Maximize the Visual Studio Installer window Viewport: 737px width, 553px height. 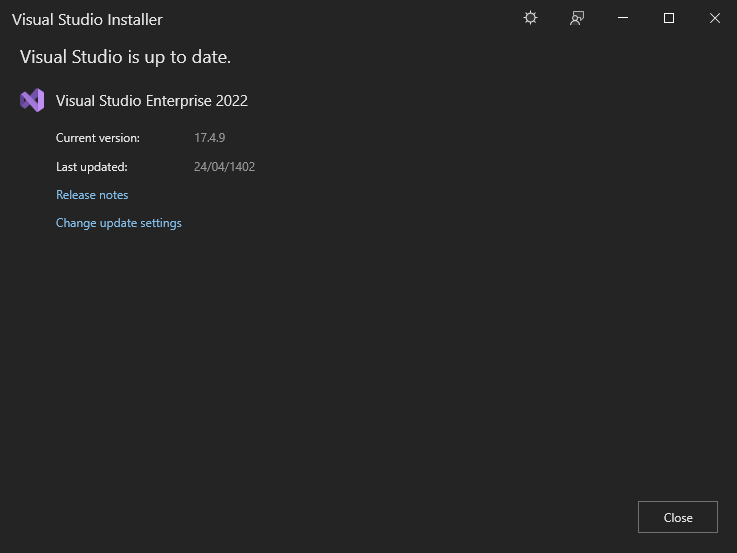pyautogui.click(x=669, y=18)
